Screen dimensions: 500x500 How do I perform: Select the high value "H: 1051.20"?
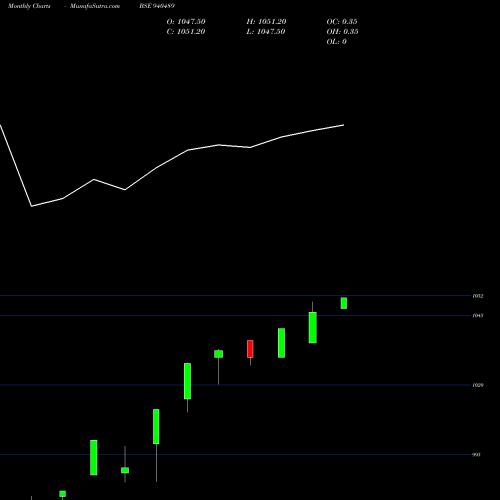[x=266, y=22]
